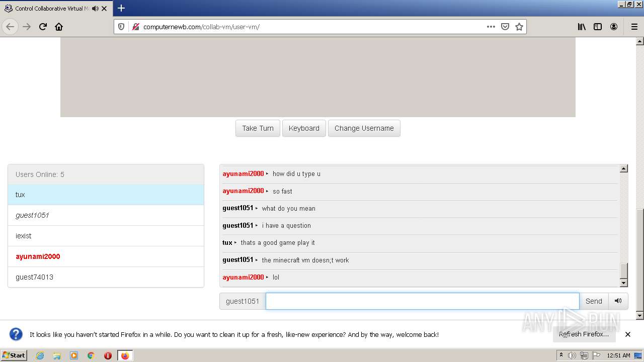Show insecure connection site information
This screenshot has width=644, height=362.
click(135, 27)
